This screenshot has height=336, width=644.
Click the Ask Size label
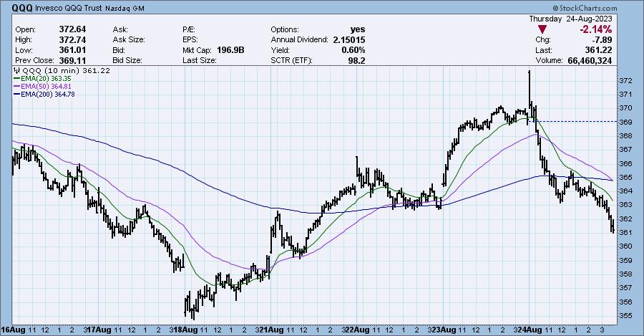(129, 40)
